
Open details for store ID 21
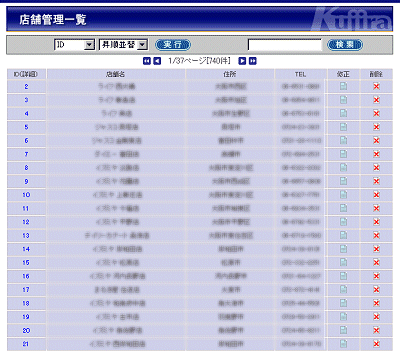click(x=26, y=344)
